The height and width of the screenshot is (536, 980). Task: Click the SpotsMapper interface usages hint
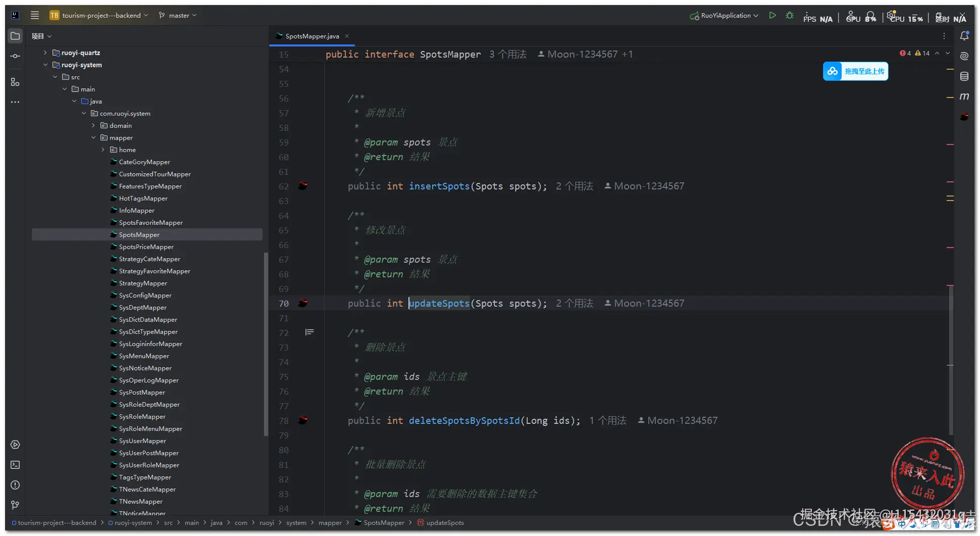tap(508, 54)
